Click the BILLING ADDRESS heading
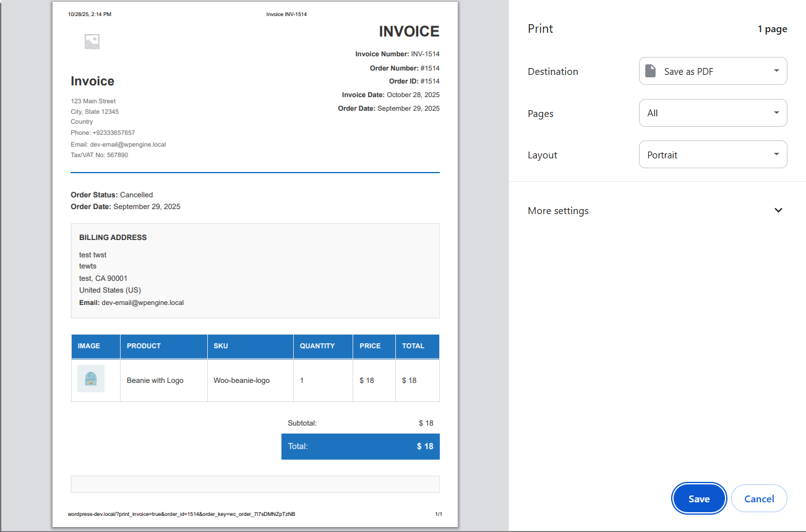The image size is (806, 532). 113,238
